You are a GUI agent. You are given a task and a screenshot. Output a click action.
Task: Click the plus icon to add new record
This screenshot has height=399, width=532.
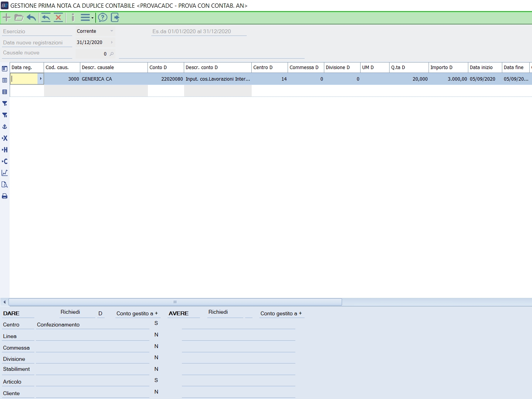pyautogui.click(x=7, y=17)
